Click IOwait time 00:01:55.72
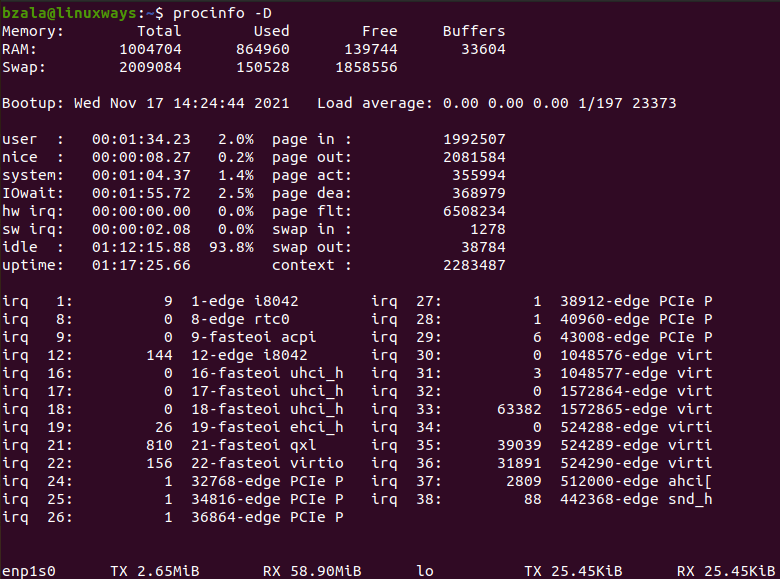Viewport: 780px width, 579px height. pyautogui.click(x=141, y=193)
